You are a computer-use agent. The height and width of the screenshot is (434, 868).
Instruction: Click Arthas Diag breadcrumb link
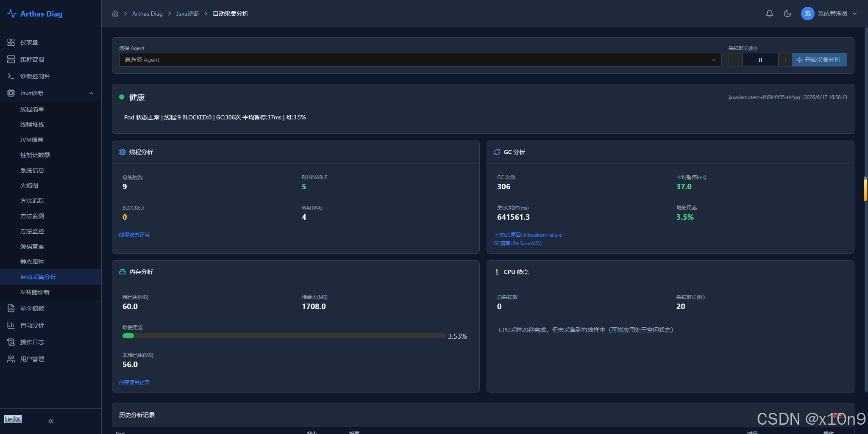click(x=147, y=14)
